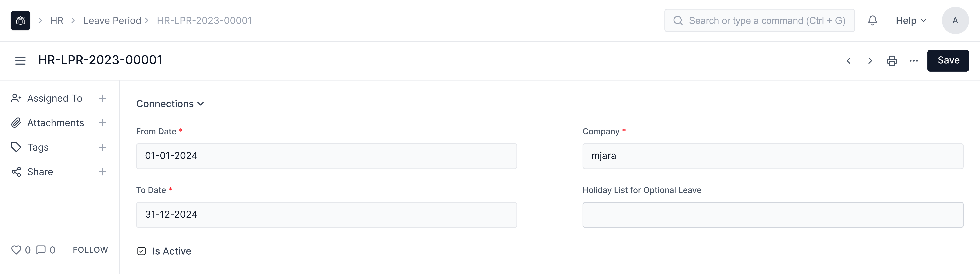Open the notifications bell

coord(872,21)
